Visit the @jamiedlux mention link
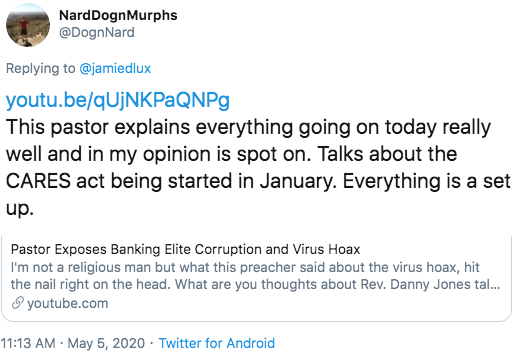The image size is (520, 360). (115, 69)
